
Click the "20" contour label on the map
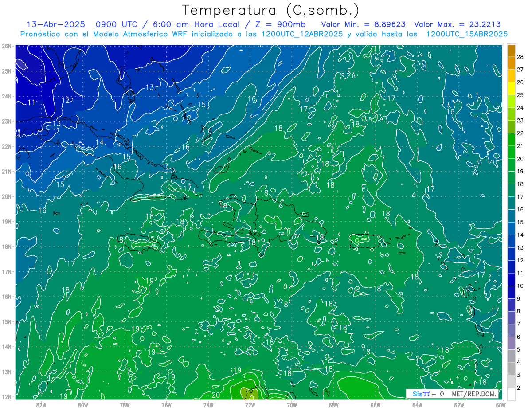(216, 395)
